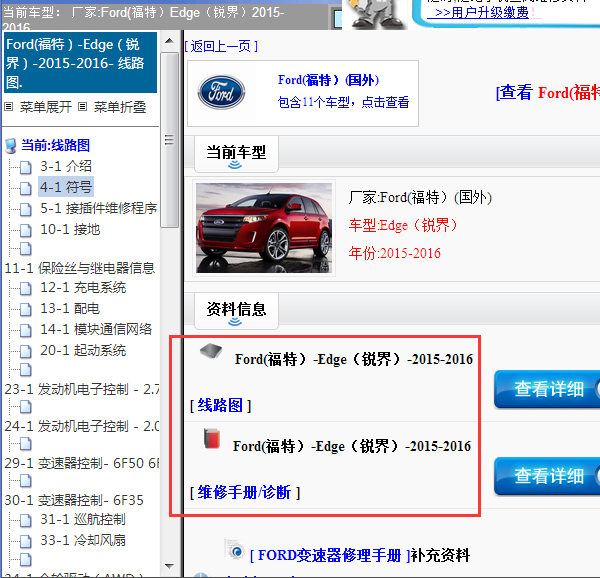Click 车型:Edge(锐界) text

point(403,225)
